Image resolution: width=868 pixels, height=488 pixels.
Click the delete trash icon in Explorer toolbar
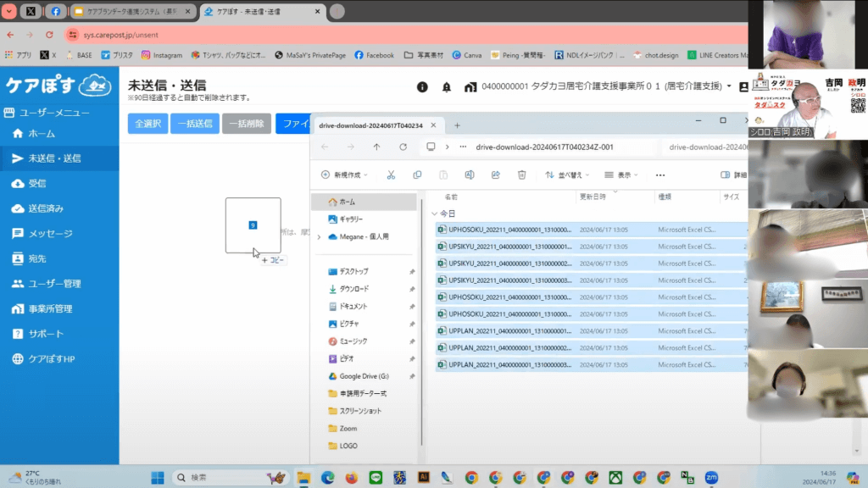point(522,175)
